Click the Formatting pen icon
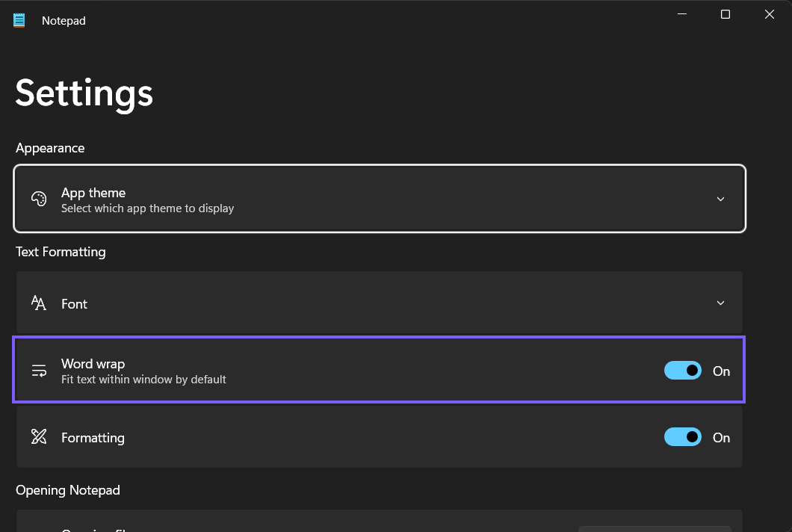 click(x=39, y=436)
